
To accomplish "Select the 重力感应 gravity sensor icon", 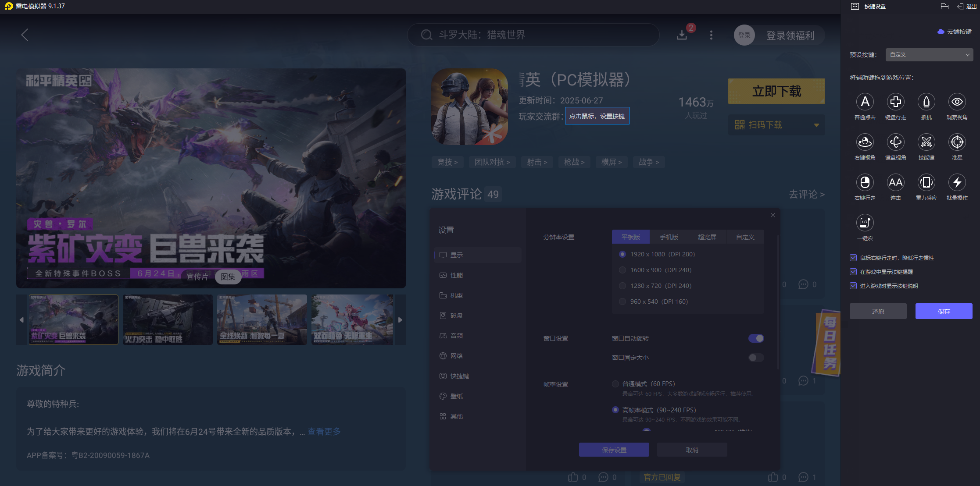I will tap(926, 183).
